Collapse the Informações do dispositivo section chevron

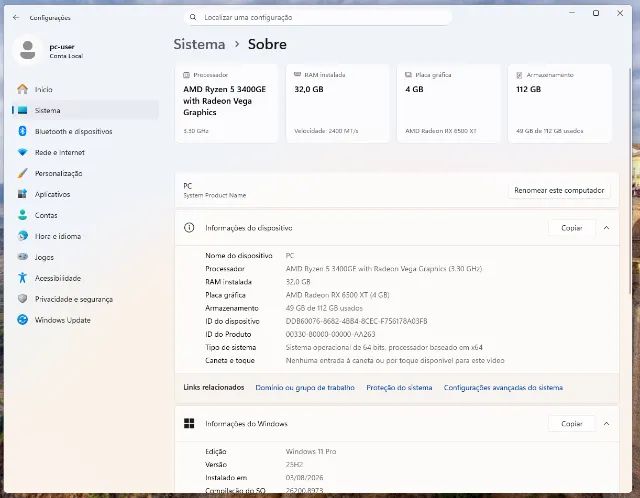coord(607,228)
